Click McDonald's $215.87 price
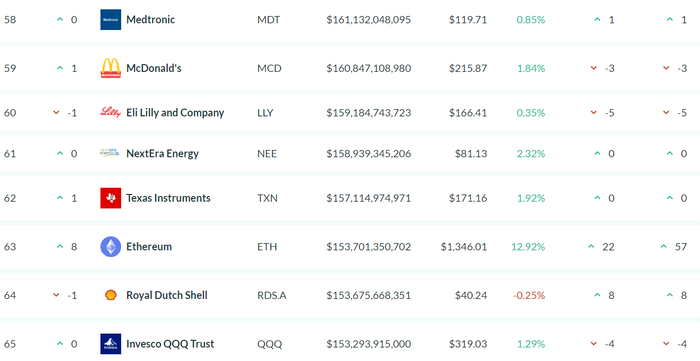The height and width of the screenshot is (361, 700). click(x=468, y=68)
